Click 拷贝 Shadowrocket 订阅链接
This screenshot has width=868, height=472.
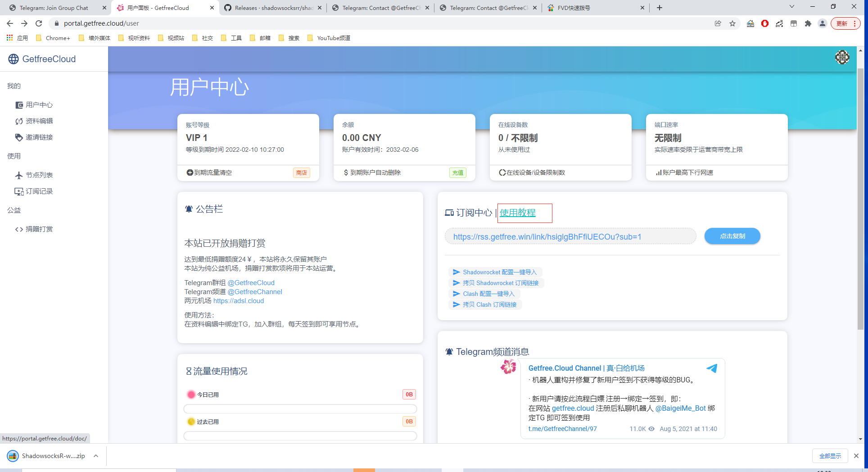[x=496, y=283]
